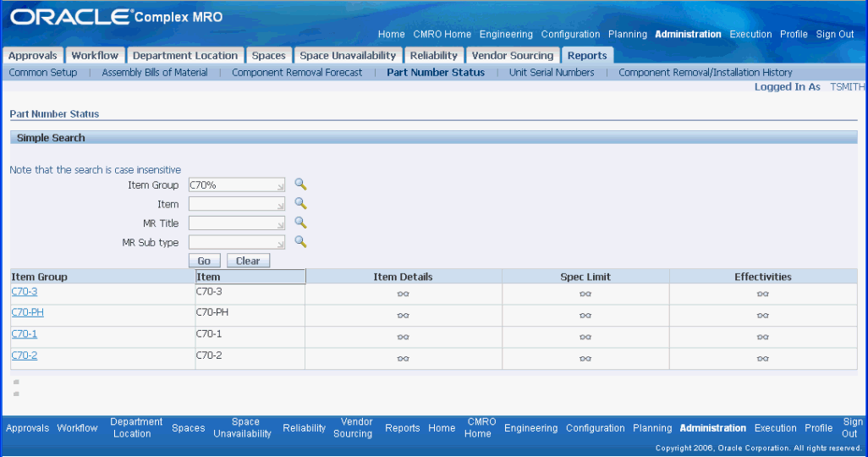Viewport: 868px width, 457px height.
Task: Click the Clear button
Action: [248, 261]
